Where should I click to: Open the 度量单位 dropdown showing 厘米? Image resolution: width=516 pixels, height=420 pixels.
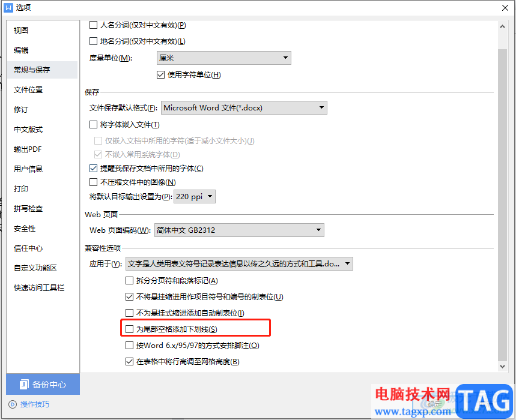click(224, 58)
